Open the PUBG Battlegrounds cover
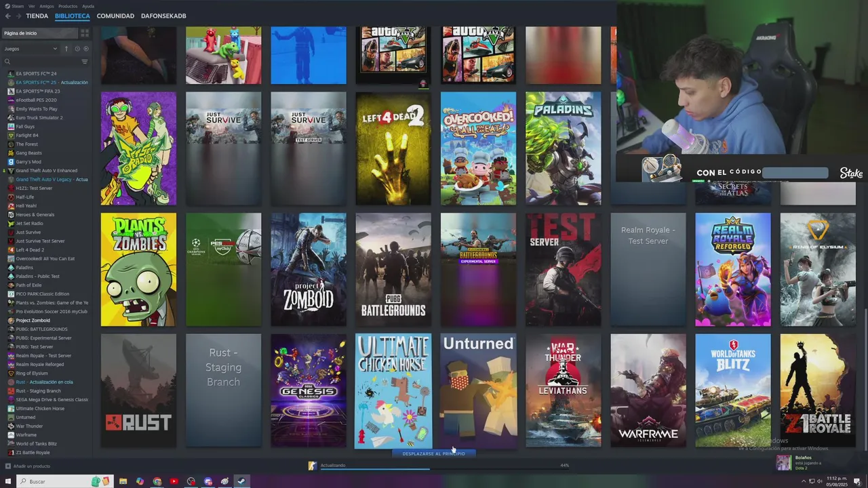The height and width of the screenshot is (488, 868). 393,270
